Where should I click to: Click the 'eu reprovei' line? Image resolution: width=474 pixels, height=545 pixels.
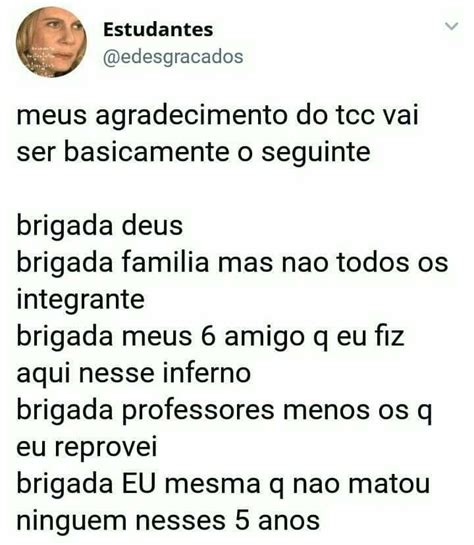point(87,447)
